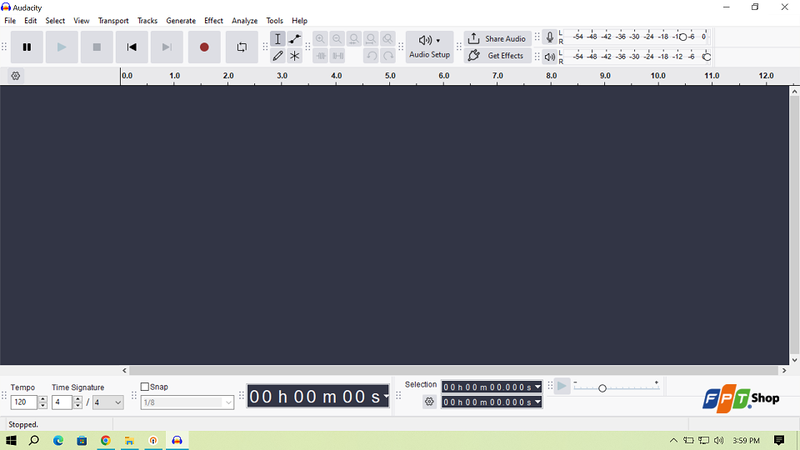The height and width of the screenshot is (450, 800).
Task: Increase or decrease tempo with the Tempo spinner arrows
Action: 43,402
